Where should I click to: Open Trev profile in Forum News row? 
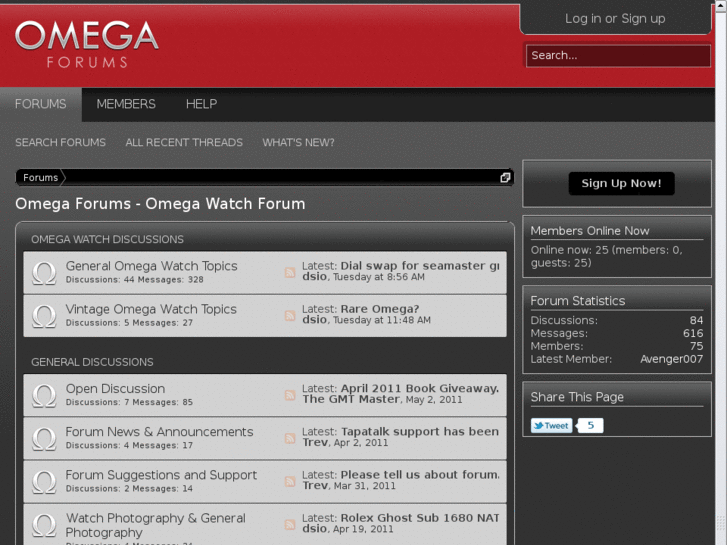pyautogui.click(x=315, y=442)
